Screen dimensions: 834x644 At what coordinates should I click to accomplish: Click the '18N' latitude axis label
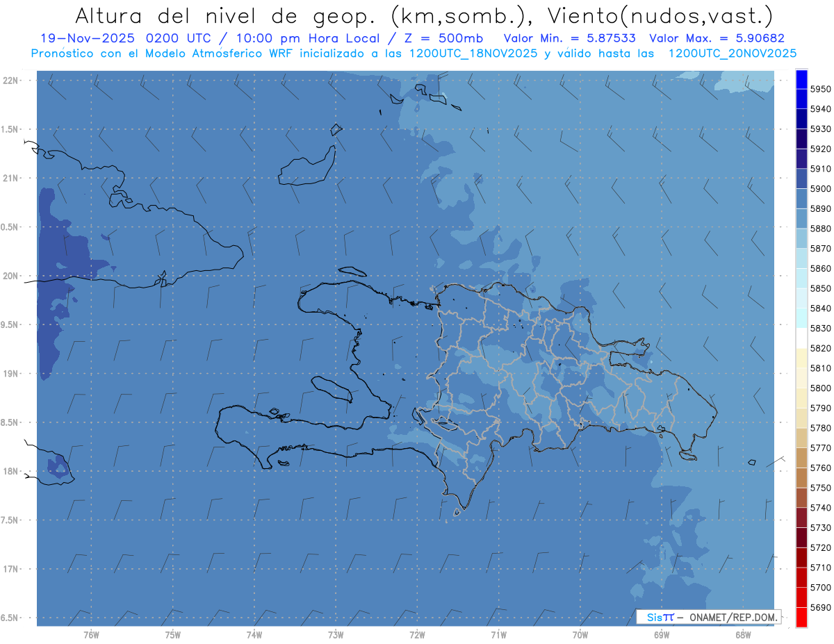[x=10, y=471]
